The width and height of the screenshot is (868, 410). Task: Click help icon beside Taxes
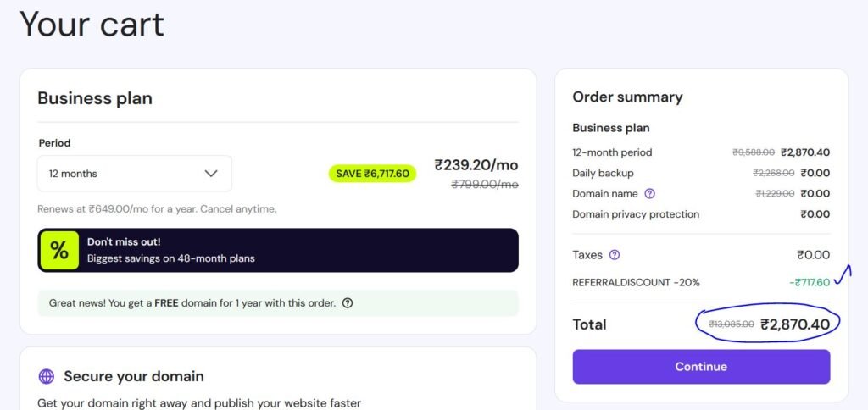pos(615,255)
